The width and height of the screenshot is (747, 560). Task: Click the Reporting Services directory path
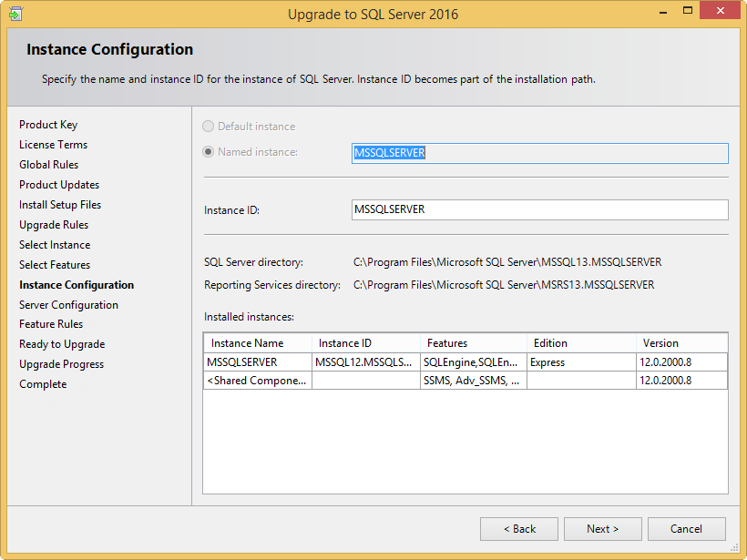(504, 285)
